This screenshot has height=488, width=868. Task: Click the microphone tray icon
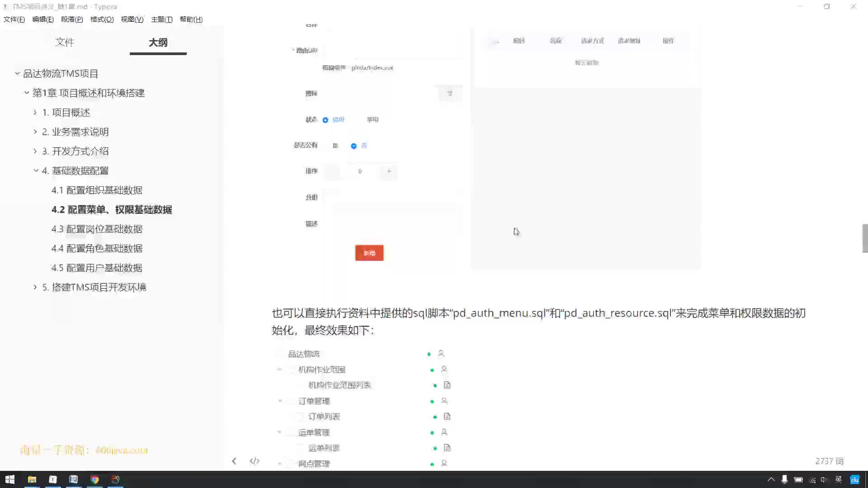(784, 479)
